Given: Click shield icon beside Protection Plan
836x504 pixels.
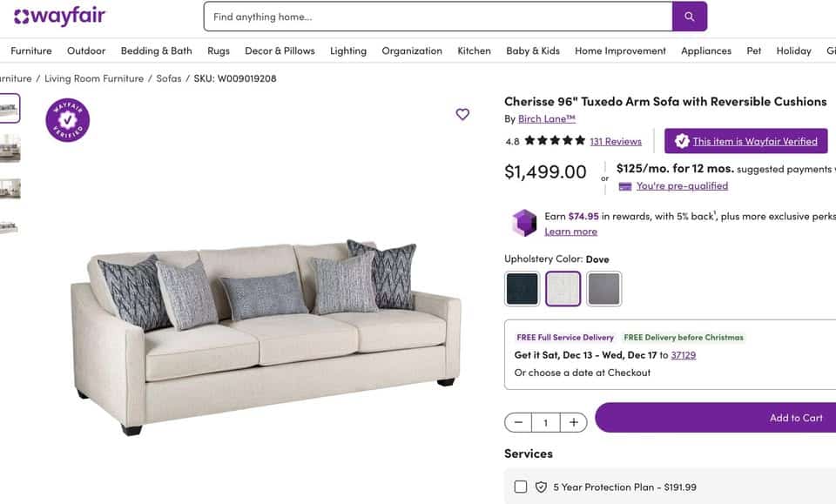Looking at the screenshot, I should [541, 487].
